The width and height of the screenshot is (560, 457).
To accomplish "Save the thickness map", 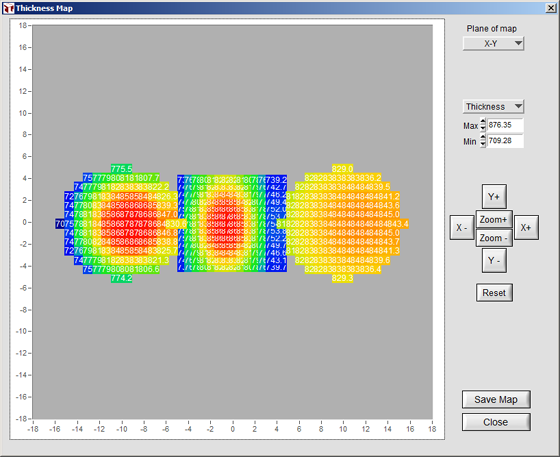I will 496,400.
